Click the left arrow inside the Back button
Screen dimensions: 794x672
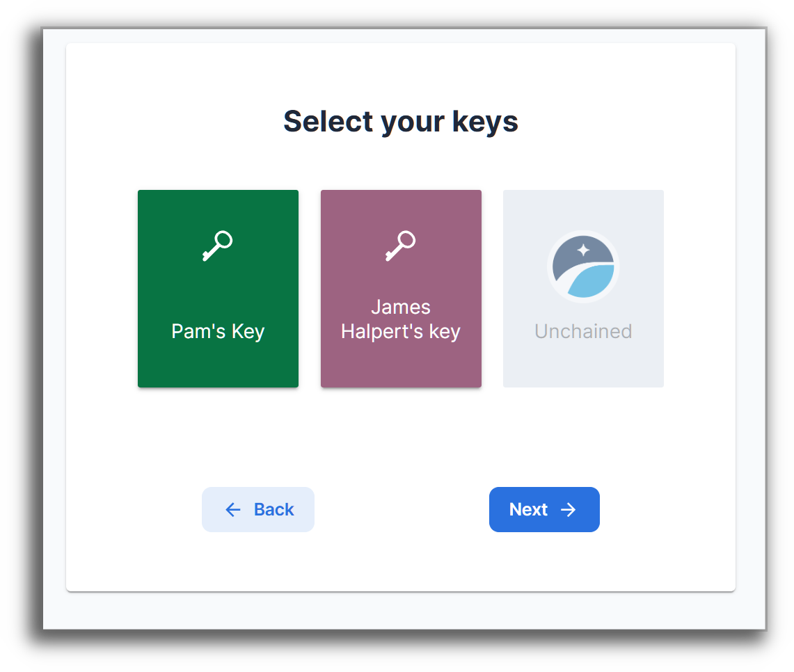(x=232, y=509)
